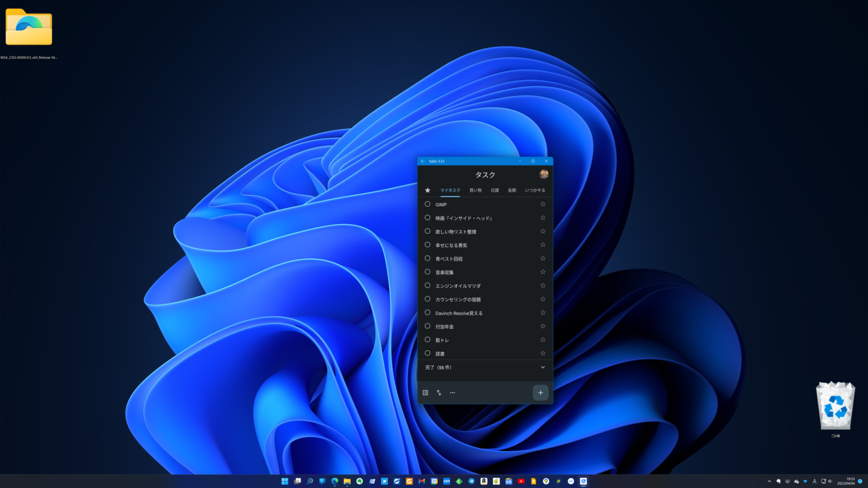Open the 付加年金 task
The width and height of the screenshot is (868, 488).
coord(444,326)
